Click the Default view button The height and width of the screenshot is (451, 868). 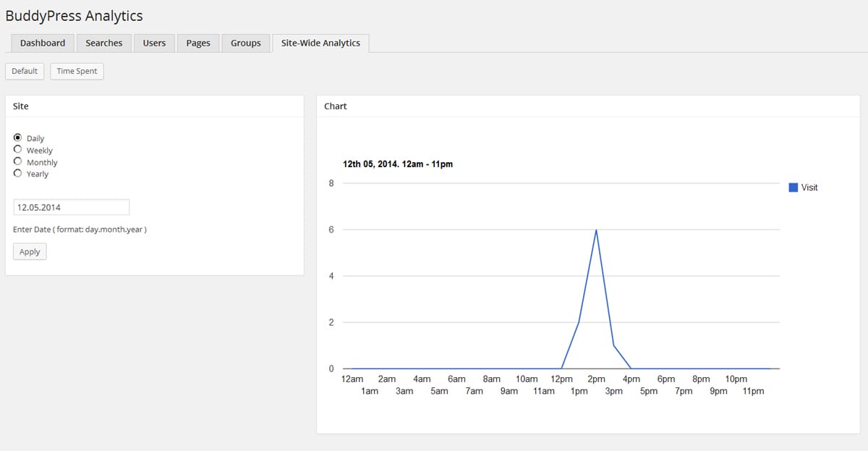pyautogui.click(x=25, y=71)
